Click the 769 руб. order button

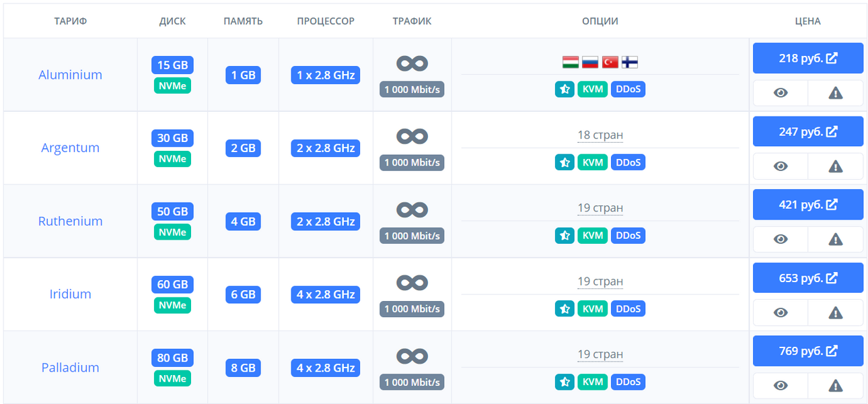(x=808, y=351)
